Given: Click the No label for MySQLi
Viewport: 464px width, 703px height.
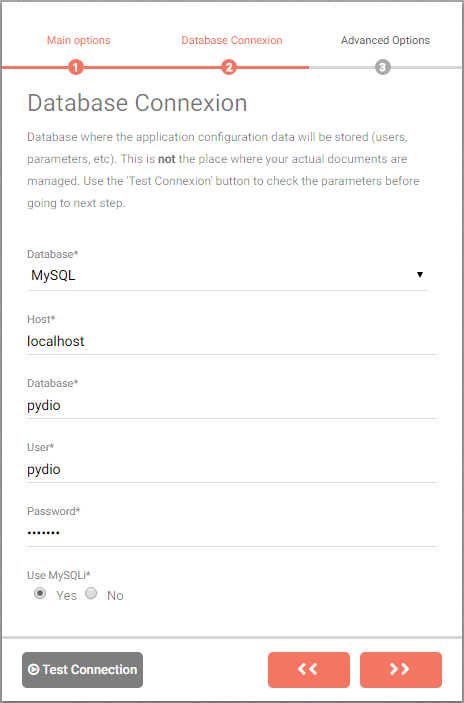Looking at the screenshot, I should tap(115, 596).
